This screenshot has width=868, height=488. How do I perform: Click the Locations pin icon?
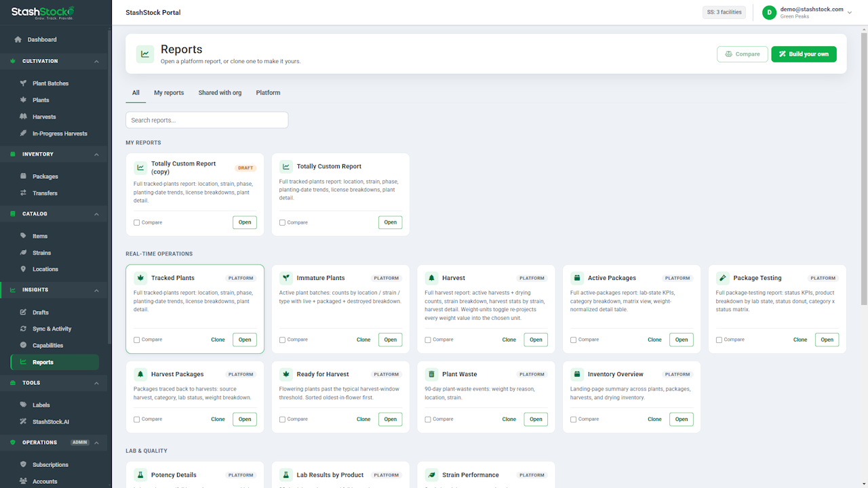point(24,269)
